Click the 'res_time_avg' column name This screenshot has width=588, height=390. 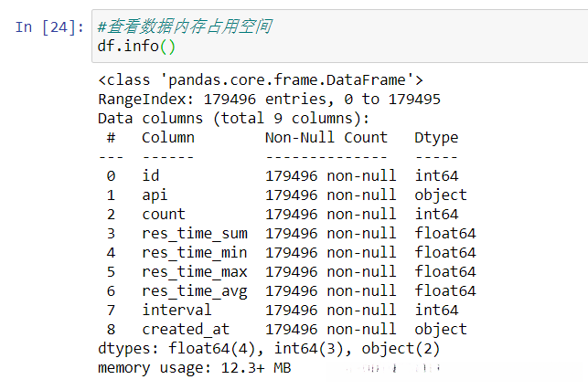click(x=194, y=290)
